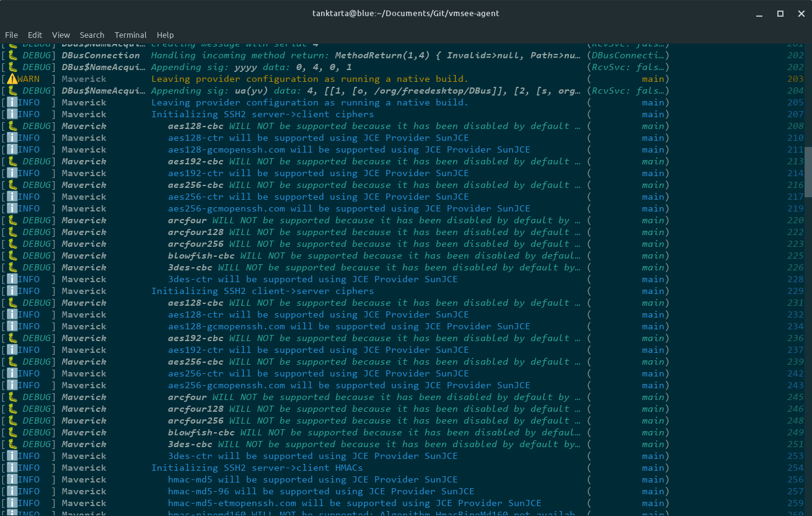812x516 pixels.
Task: Click the 'aes256-ctr will be supported' message on line 242
Action: click(x=319, y=373)
